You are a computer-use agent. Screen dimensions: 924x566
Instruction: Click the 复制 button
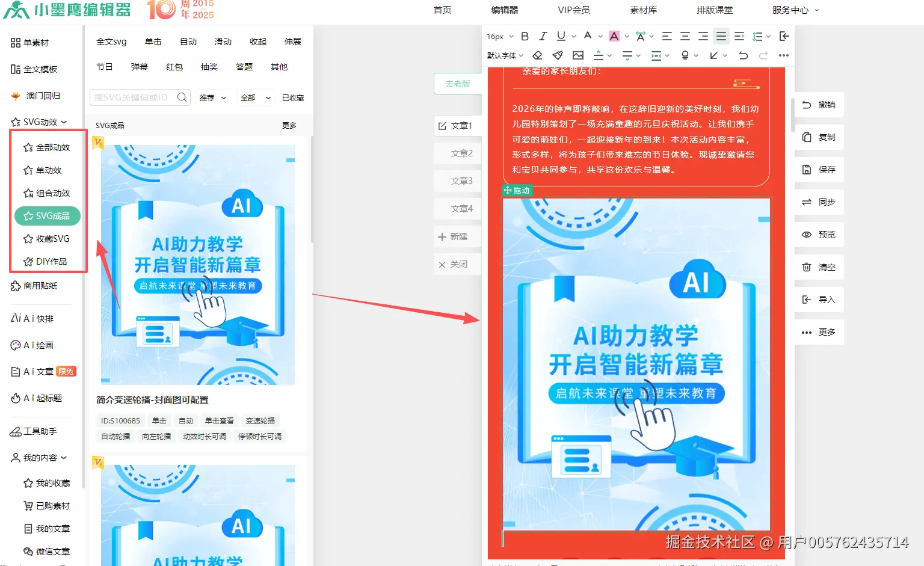point(819,137)
